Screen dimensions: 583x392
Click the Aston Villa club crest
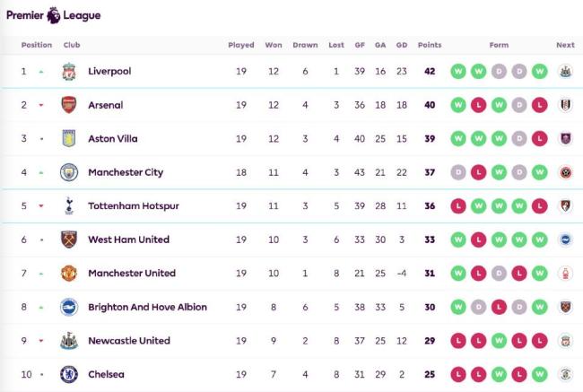click(69, 138)
